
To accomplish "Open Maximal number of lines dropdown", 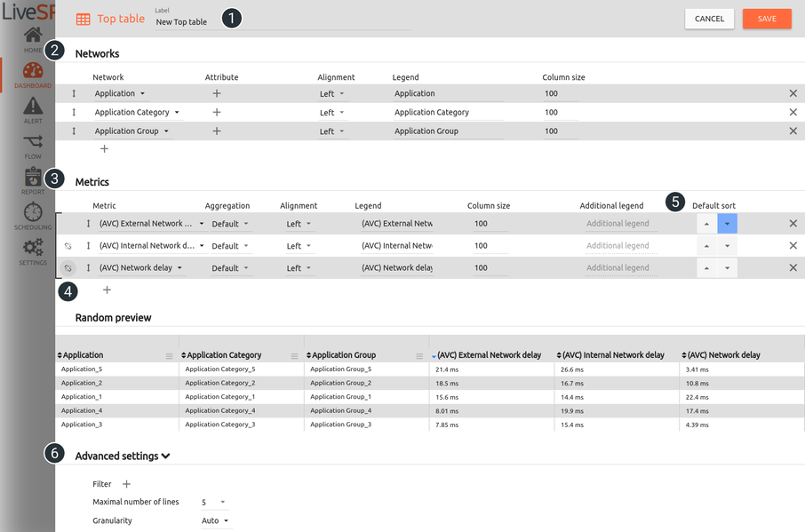I will [213, 502].
